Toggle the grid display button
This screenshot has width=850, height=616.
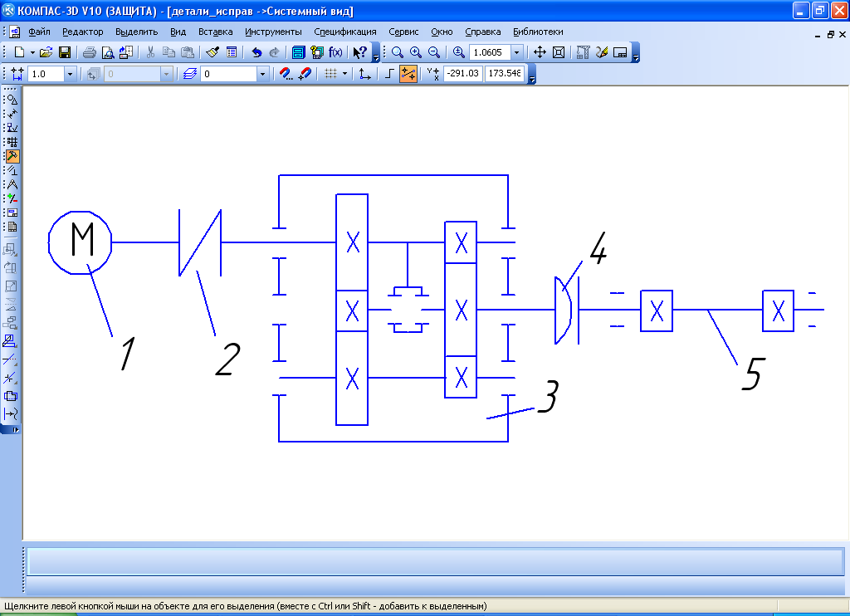tap(330, 74)
